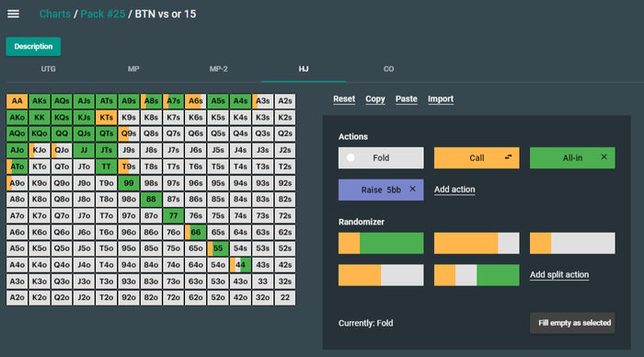Click the Add action link
The height and width of the screenshot is (357, 644).
[454, 190]
